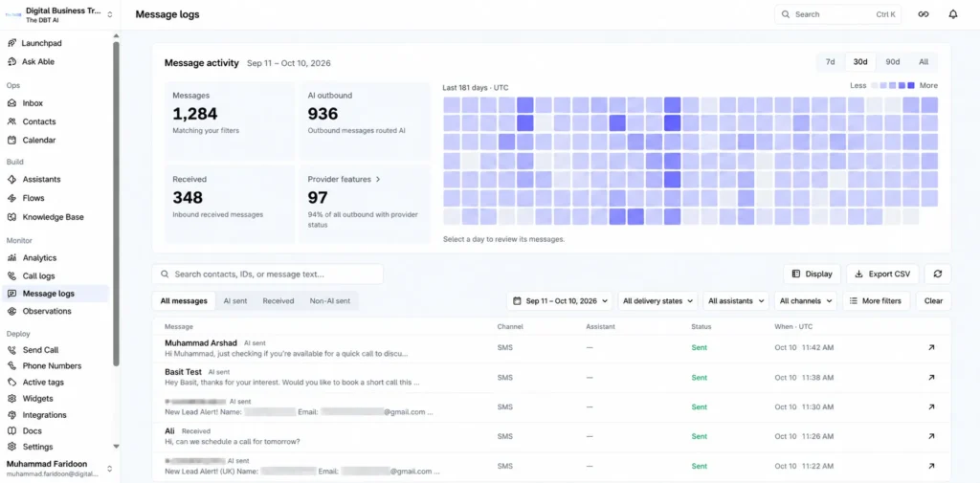Viewport: 980px width, 483px height.
Task: Open the All channels dropdown
Action: coord(806,300)
